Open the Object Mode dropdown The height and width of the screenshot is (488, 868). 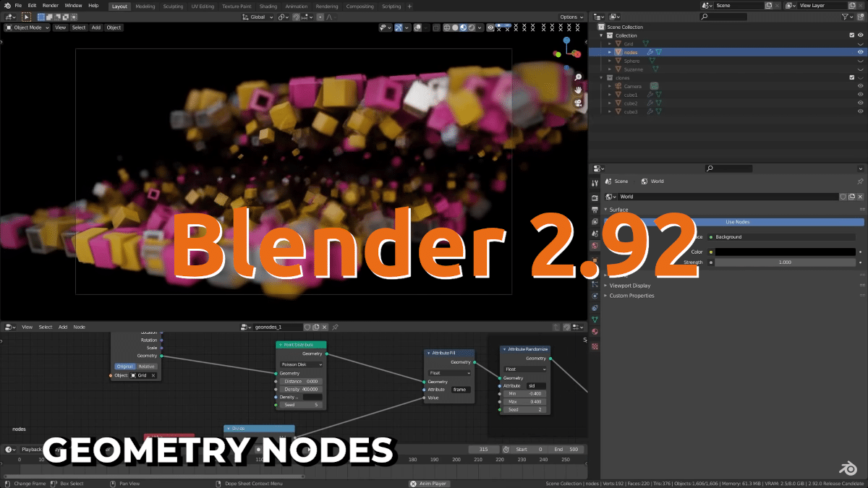27,27
